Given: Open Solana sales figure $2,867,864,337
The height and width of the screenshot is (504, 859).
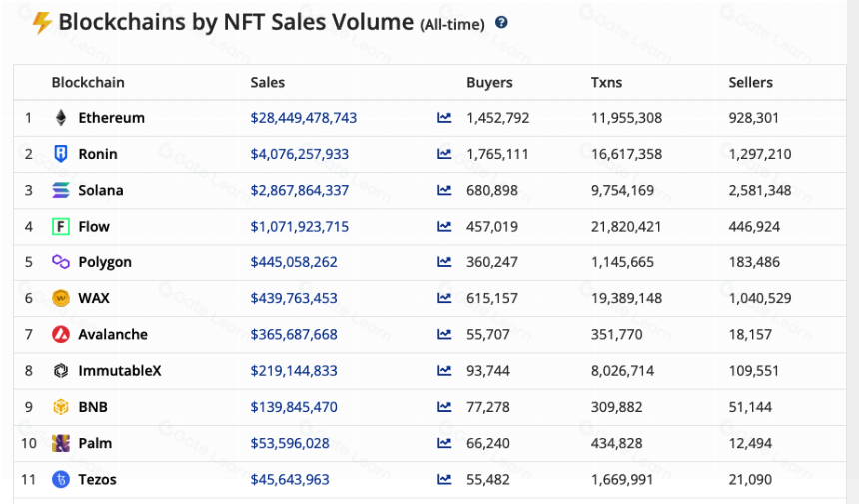Looking at the screenshot, I should (x=299, y=190).
